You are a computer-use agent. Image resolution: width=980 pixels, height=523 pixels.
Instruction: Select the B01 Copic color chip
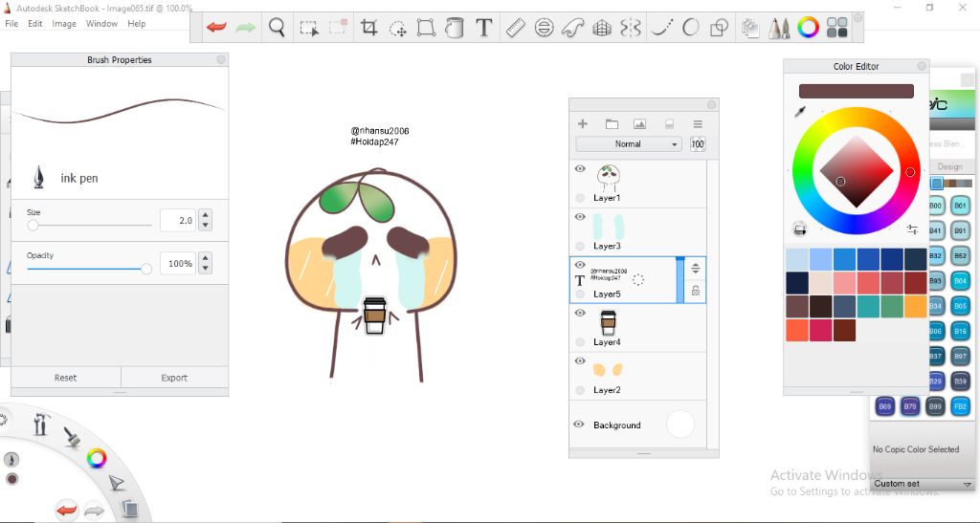click(x=960, y=206)
